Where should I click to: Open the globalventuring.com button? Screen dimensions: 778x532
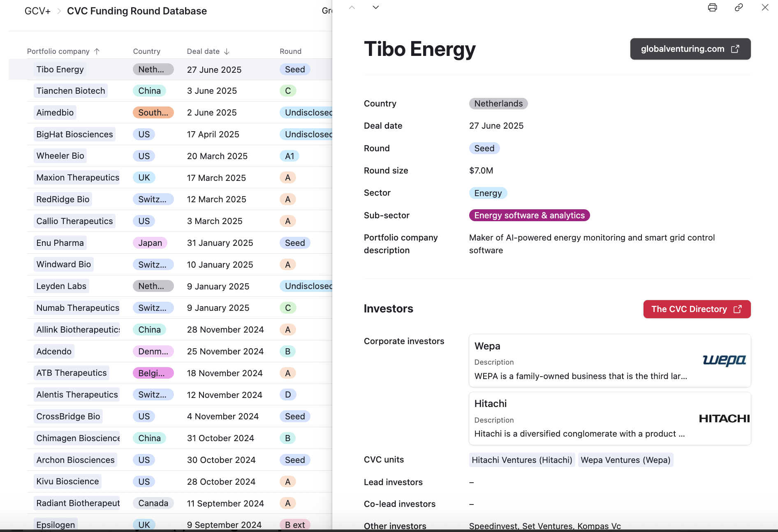tap(690, 49)
